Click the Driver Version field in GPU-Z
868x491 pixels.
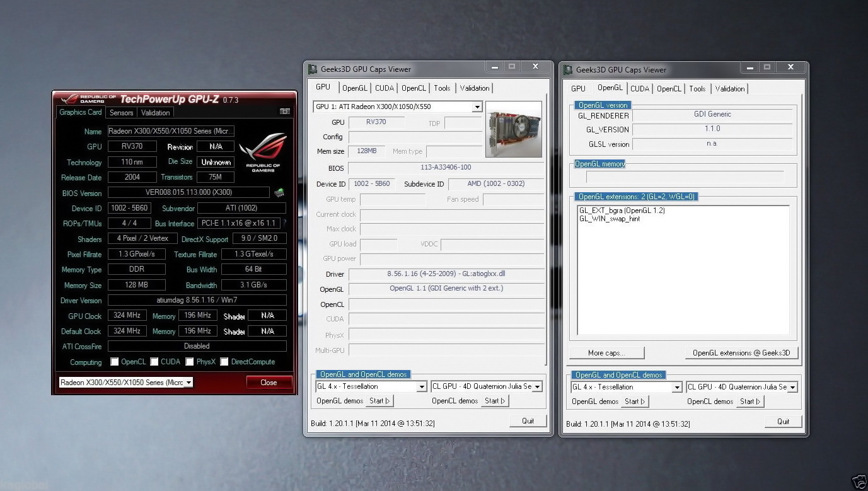[x=197, y=301]
